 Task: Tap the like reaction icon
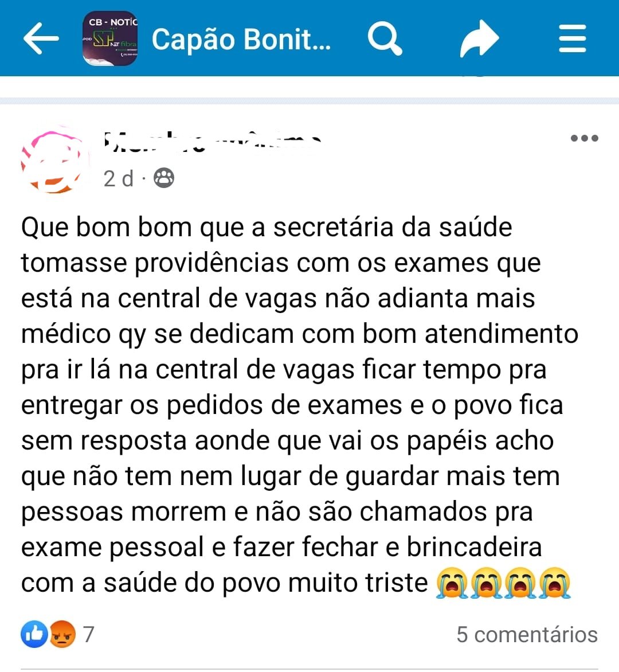[34, 634]
